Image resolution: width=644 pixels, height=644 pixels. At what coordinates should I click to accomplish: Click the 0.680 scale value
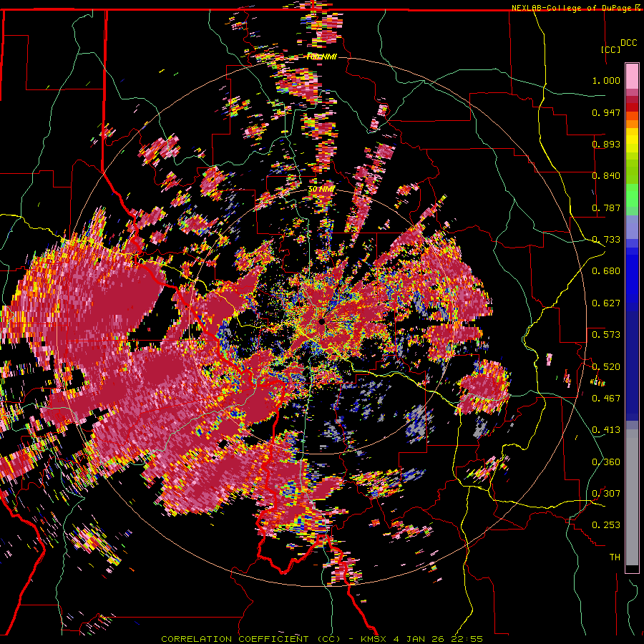[x=606, y=271]
